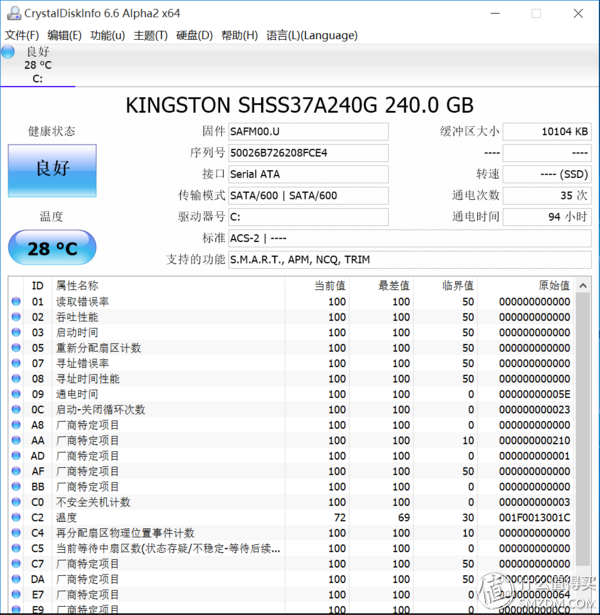Click the 原始值 column header
This screenshot has height=615, width=600.
click(x=525, y=286)
